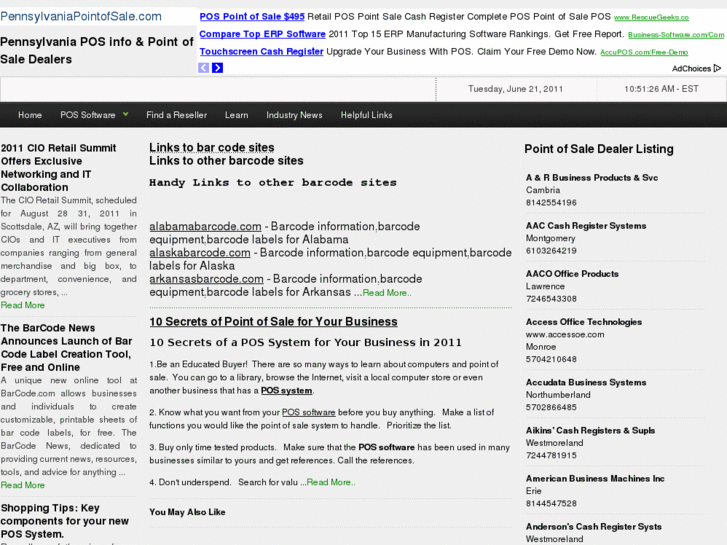Open alaskabarcode.com link
The height and width of the screenshot is (545, 727).
(199, 253)
